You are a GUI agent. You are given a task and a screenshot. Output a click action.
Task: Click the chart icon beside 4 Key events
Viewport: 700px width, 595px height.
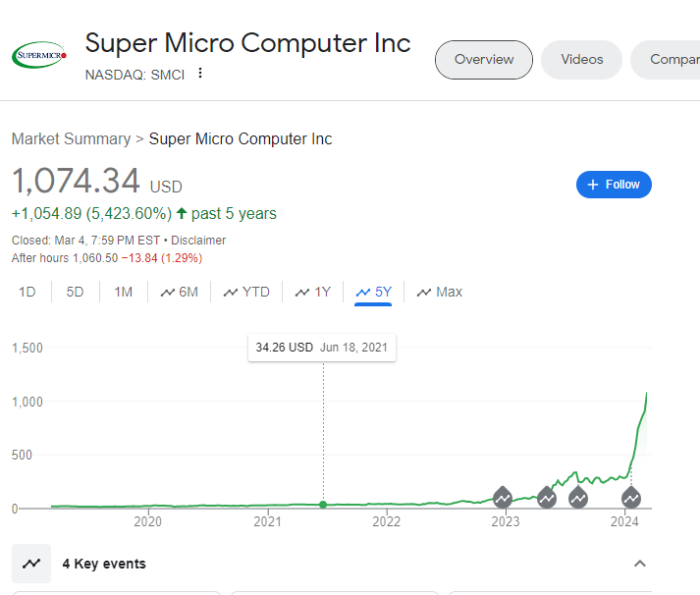click(x=32, y=564)
